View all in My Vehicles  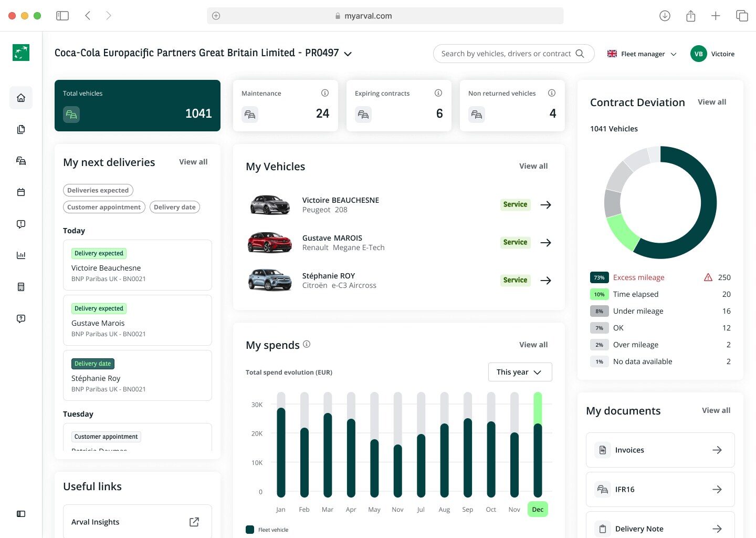tap(533, 166)
